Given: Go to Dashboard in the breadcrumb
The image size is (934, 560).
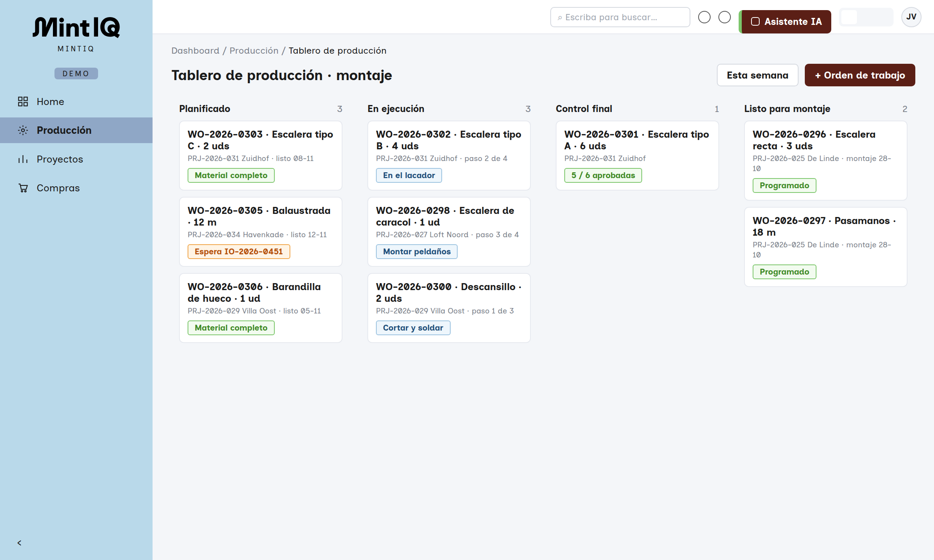Looking at the screenshot, I should click(195, 51).
